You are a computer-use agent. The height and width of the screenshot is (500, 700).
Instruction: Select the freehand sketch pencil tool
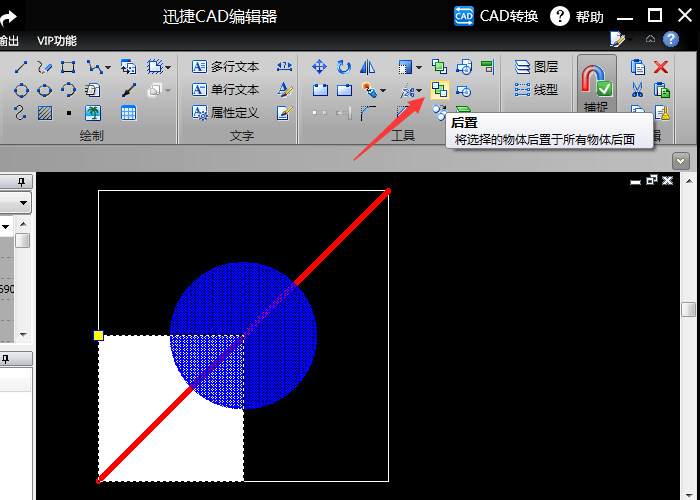click(x=44, y=67)
